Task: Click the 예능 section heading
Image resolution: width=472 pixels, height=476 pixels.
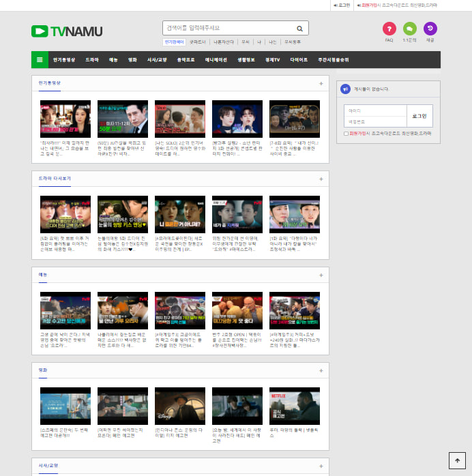Action: tap(43, 274)
